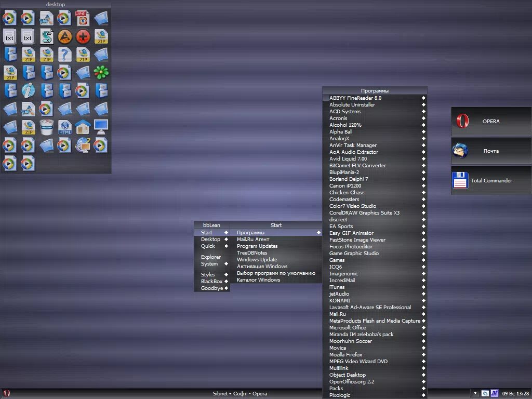Click the floppy disk Total Commander icon
The width and height of the screenshot is (532, 399).
[x=460, y=180]
